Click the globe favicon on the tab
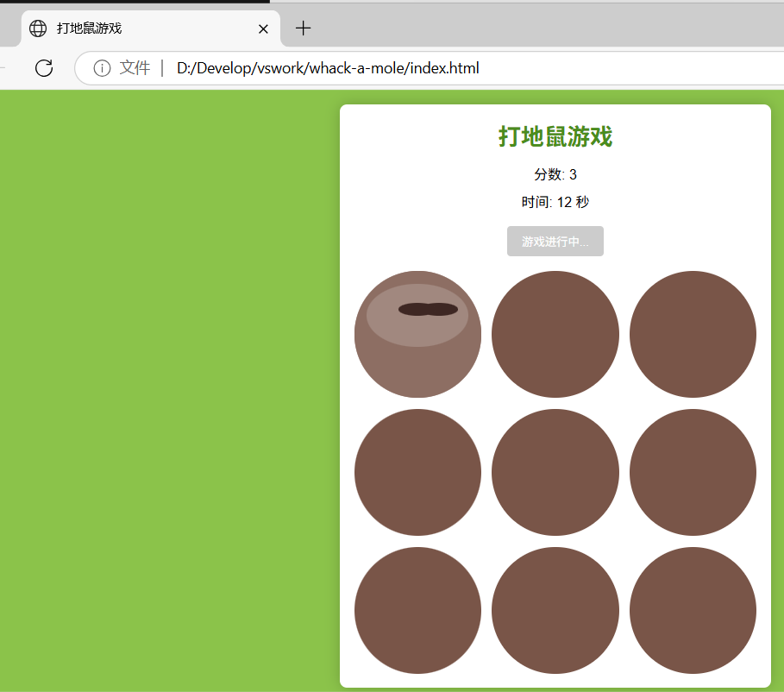The image size is (784, 692). 38,28
